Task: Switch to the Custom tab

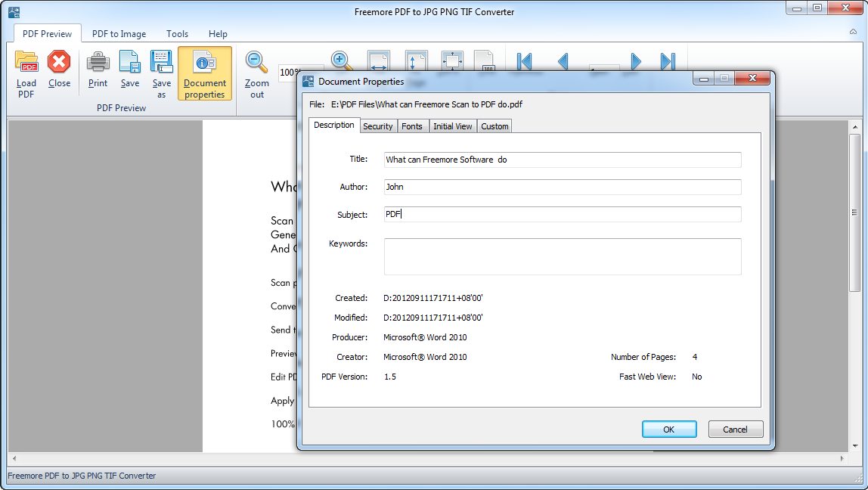Action: [494, 126]
